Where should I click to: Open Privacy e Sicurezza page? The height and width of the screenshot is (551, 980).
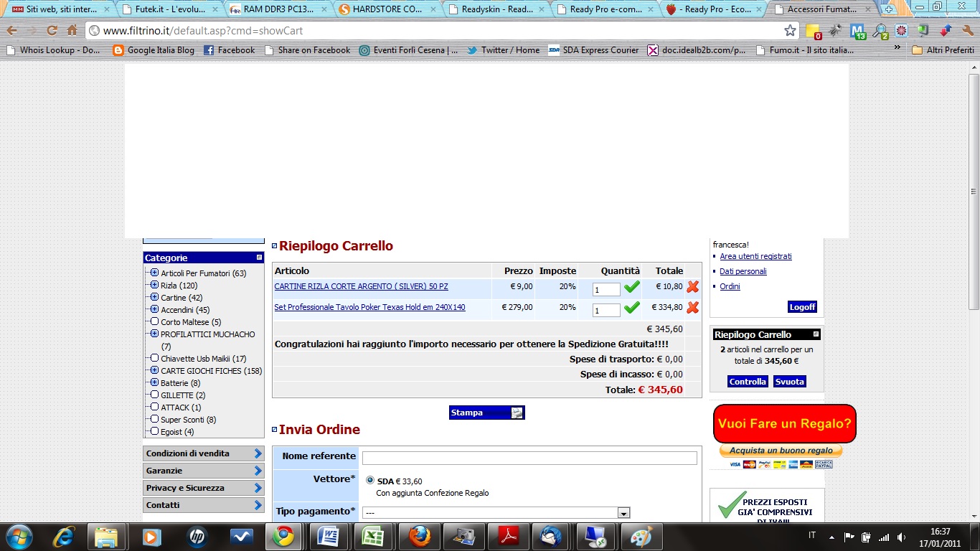(x=204, y=488)
